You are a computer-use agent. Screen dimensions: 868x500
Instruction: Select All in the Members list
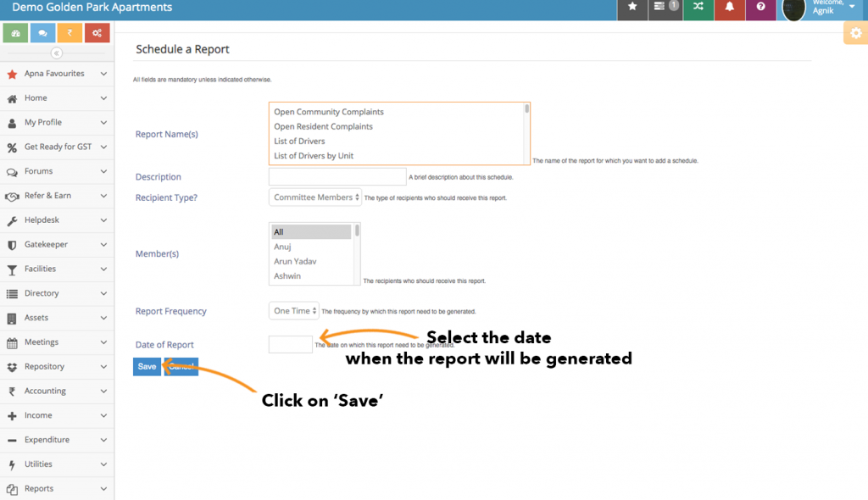(x=311, y=232)
